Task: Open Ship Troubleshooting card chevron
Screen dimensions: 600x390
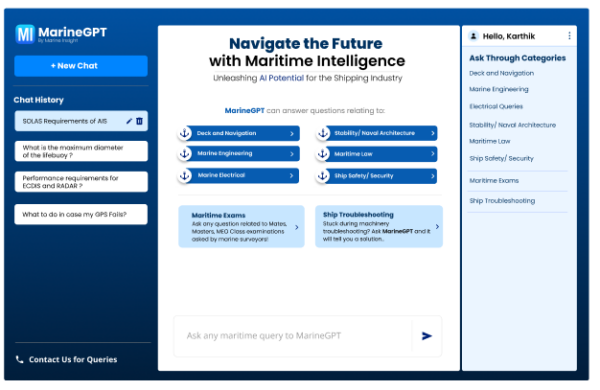Action: pos(437,227)
